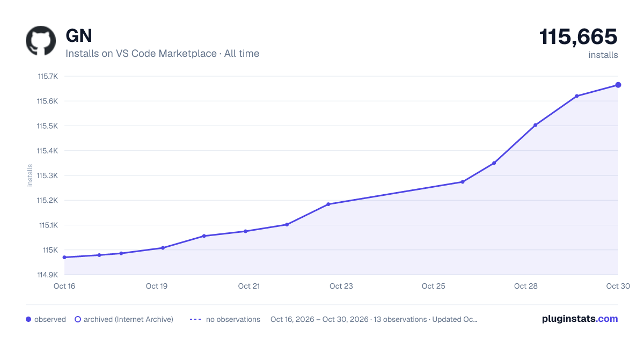The height and width of the screenshot is (338, 644).
Task: Click the '115.4K' y-axis label
Action: click(x=47, y=151)
